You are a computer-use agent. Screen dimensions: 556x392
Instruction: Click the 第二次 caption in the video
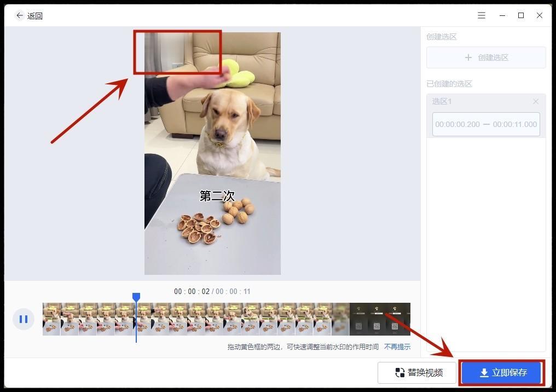tap(217, 196)
